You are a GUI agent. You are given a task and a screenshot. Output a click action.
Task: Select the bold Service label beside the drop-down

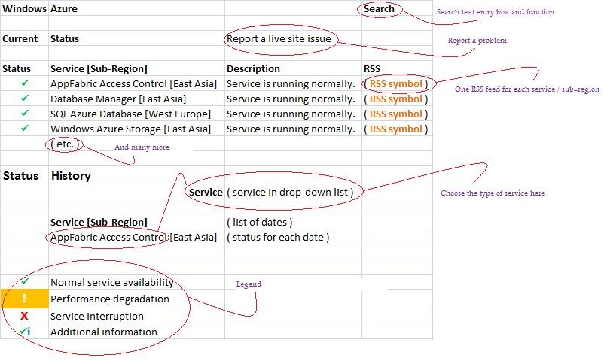(x=206, y=193)
